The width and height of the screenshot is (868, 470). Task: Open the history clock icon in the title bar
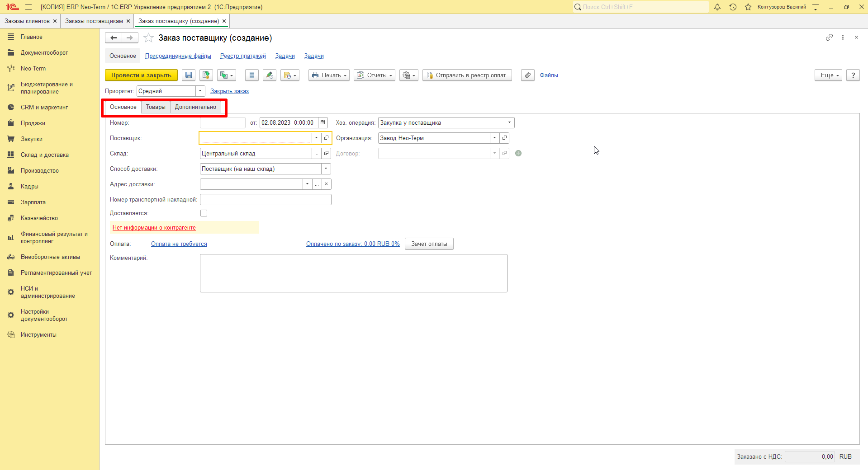pos(733,7)
